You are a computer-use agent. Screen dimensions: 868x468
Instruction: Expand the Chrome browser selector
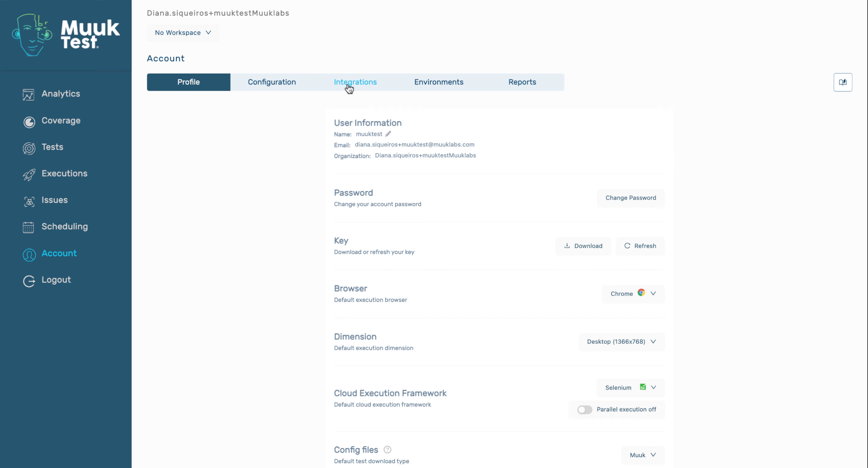tap(632, 293)
